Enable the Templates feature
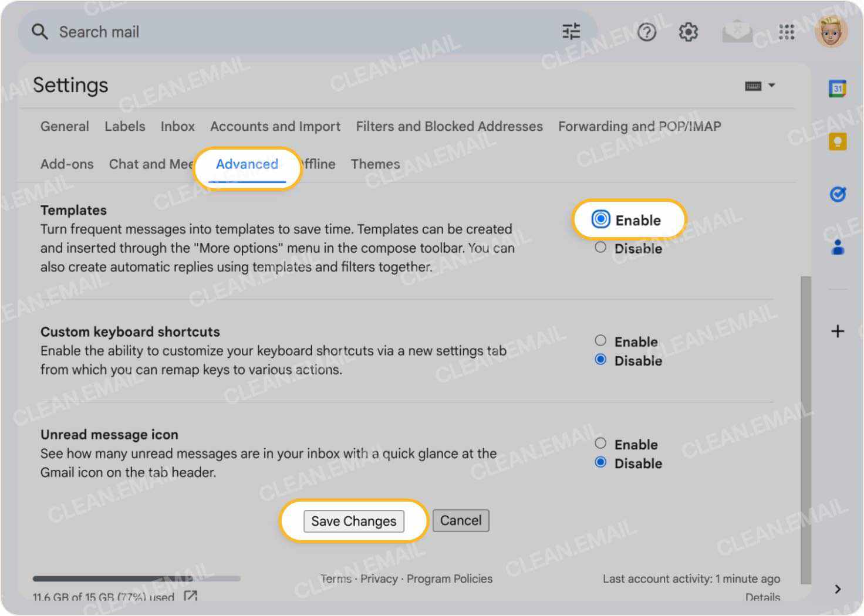The width and height of the screenshot is (864, 616). coord(600,219)
